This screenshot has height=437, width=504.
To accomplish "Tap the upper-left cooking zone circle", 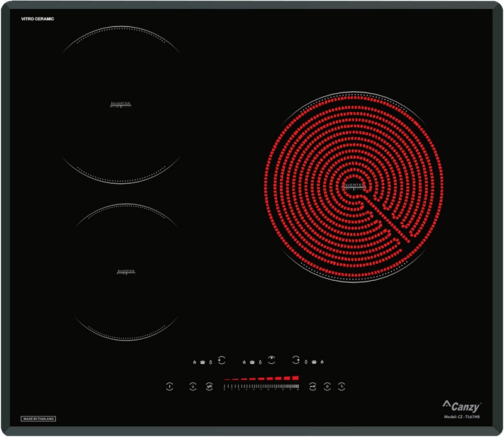I will (x=121, y=105).
